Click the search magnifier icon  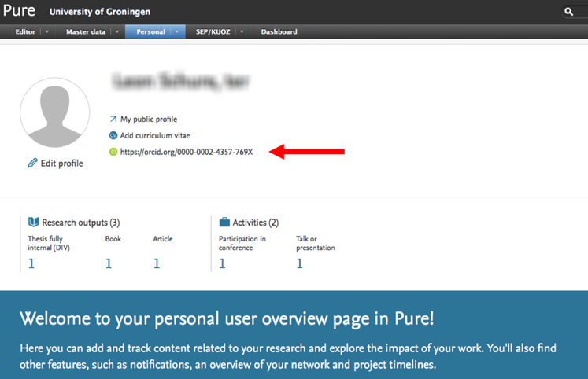click(x=570, y=12)
